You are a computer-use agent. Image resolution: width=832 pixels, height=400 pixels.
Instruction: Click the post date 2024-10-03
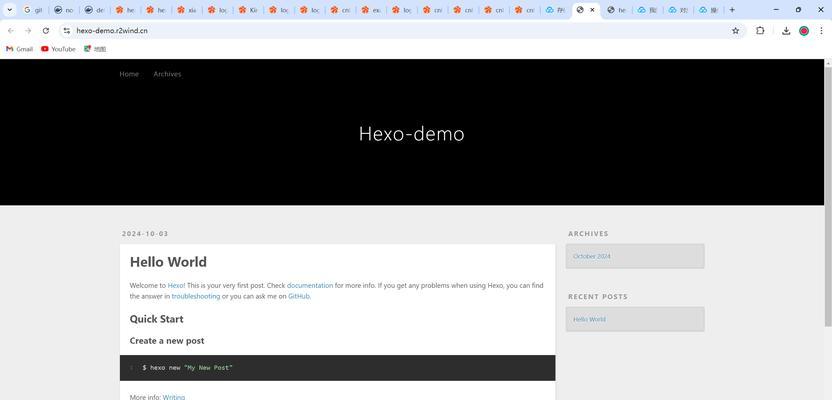145,234
